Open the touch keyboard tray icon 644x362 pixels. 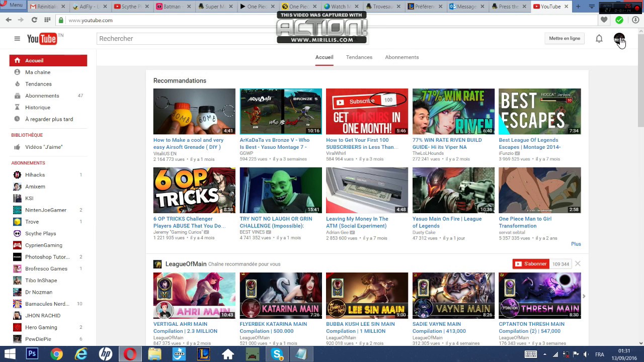click(530, 354)
